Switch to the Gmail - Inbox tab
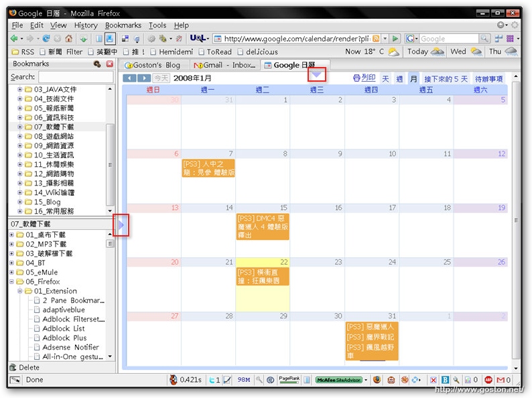532x398 pixels. point(225,65)
